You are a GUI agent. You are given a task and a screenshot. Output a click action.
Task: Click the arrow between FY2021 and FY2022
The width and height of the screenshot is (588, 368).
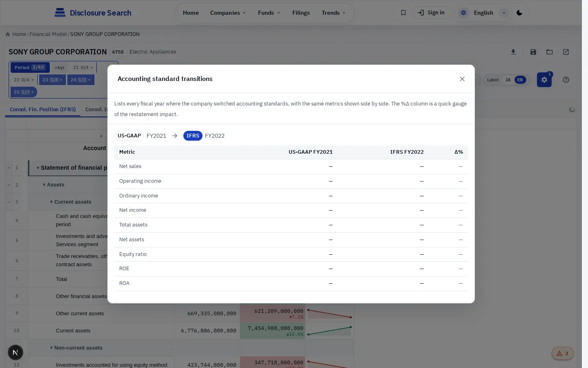[x=175, y=136]
